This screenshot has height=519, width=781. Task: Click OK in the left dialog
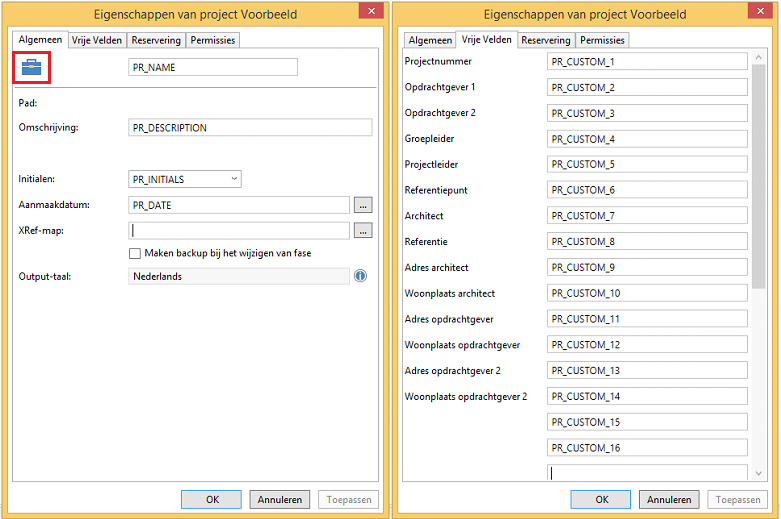tap(212, 500)
